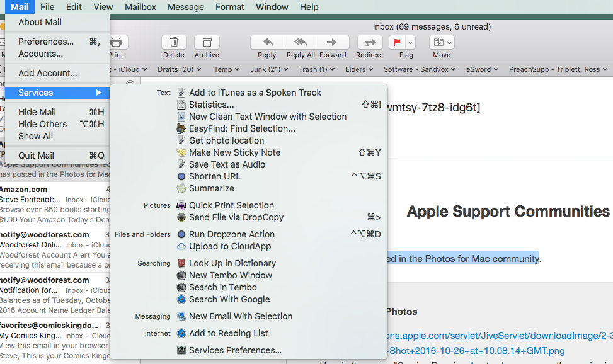Click the Archive box icon
The width and height of the screenshot is (613, 364).
[207, 42]
